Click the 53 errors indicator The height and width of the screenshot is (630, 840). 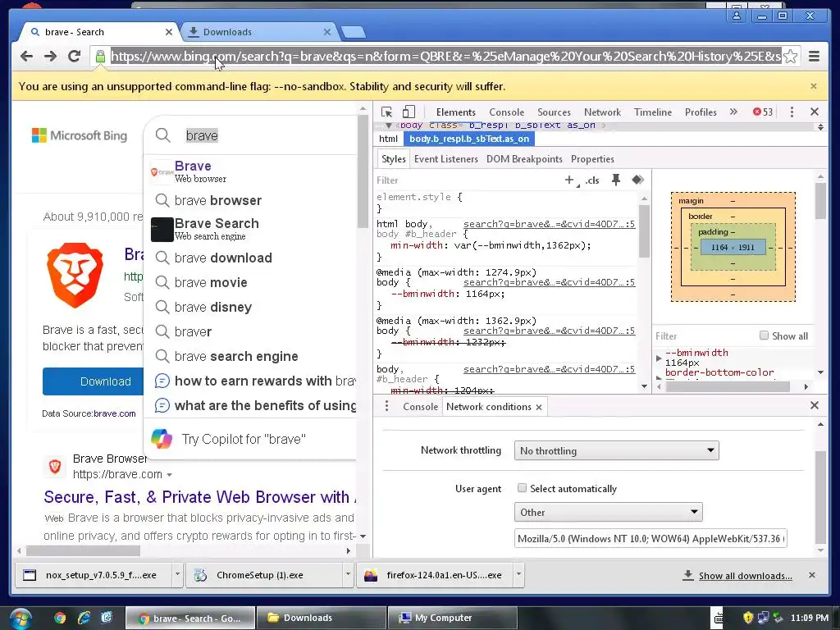(763, 112)
